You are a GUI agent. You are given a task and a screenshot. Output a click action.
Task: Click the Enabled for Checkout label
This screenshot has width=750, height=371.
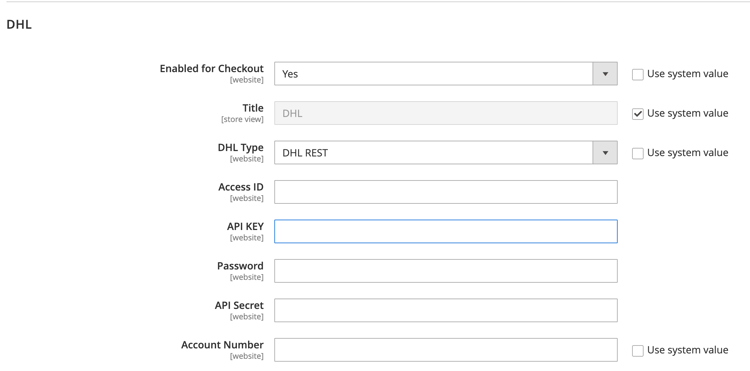coord(211,68)
